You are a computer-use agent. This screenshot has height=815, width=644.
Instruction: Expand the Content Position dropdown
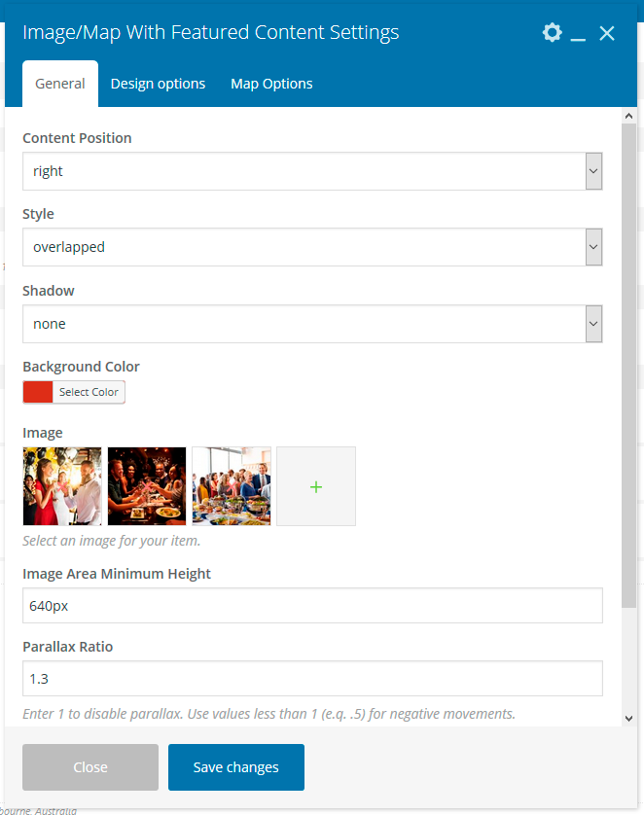click(312, 171)
